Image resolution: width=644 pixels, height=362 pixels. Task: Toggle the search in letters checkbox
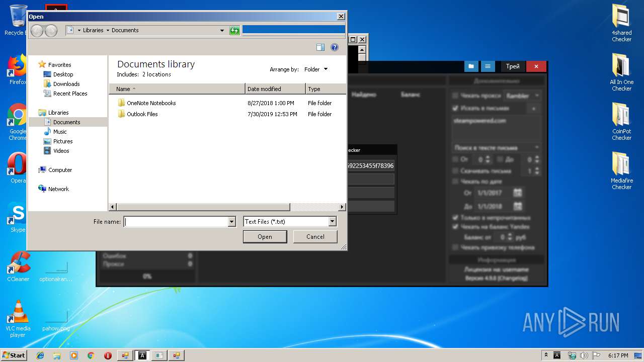tap(455, 108)
